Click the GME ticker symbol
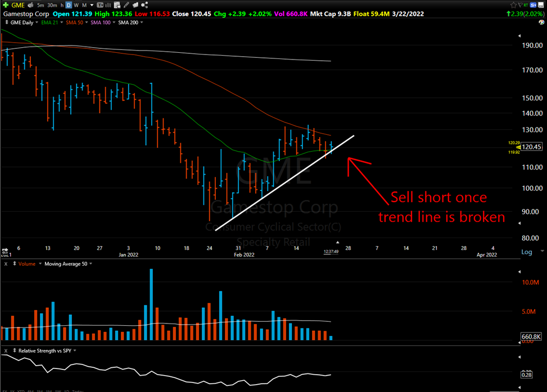 (18, 5)
